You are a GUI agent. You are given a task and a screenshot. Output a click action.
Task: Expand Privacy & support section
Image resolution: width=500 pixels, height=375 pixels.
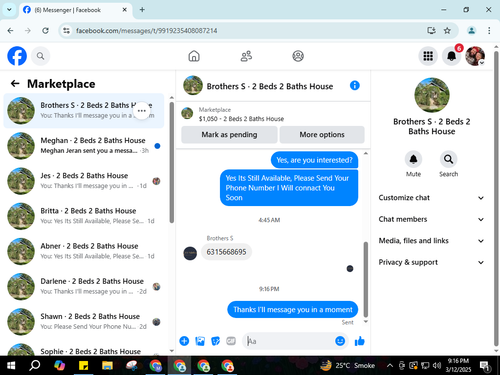point(431,262)
